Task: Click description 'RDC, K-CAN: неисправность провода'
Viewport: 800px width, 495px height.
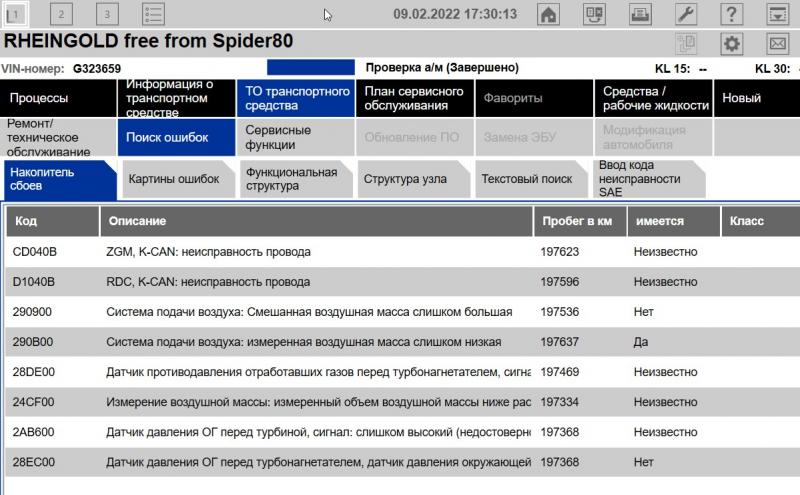Action: 208,282
